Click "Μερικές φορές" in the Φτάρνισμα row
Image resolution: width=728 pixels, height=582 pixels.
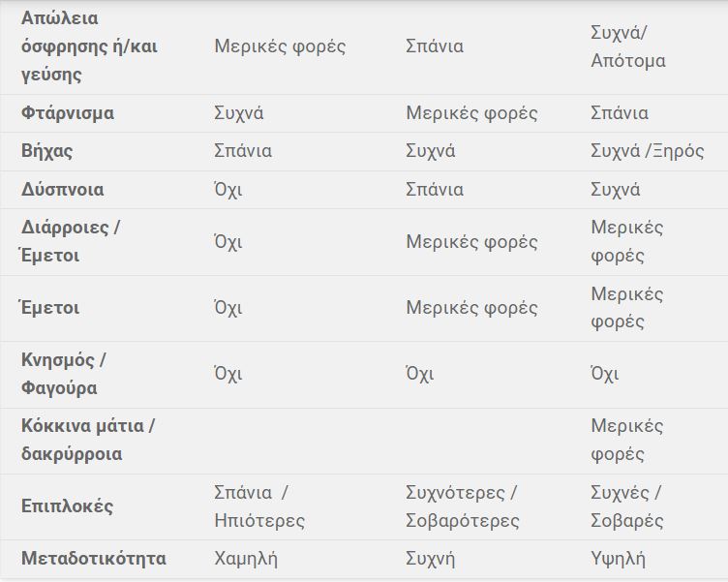coord(471,113)
